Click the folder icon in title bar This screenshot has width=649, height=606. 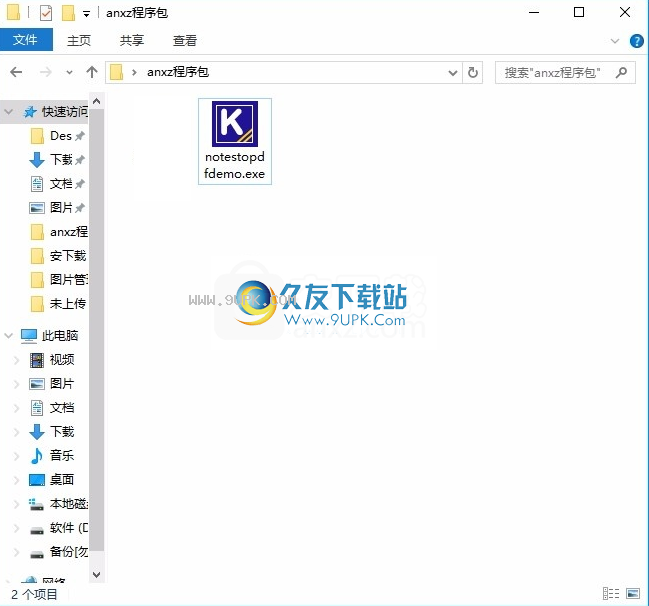click(13, 12)
